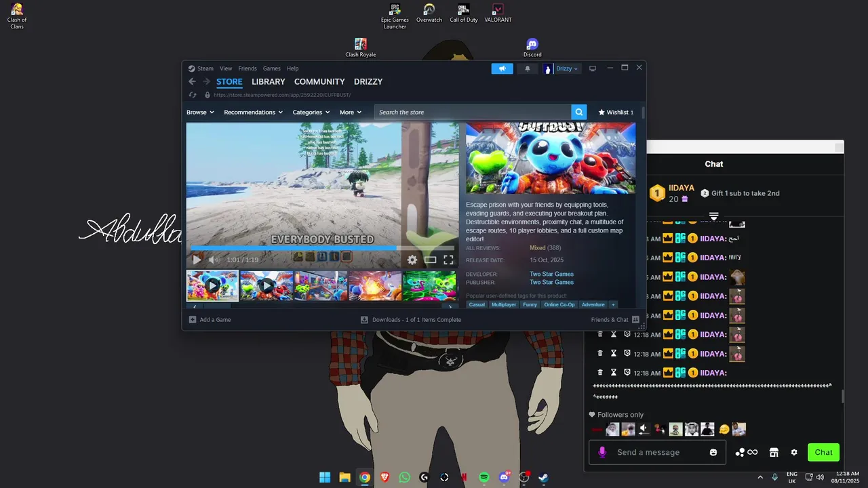Focus the Search the store field
The image size is (868, 488).
(473, 112)
